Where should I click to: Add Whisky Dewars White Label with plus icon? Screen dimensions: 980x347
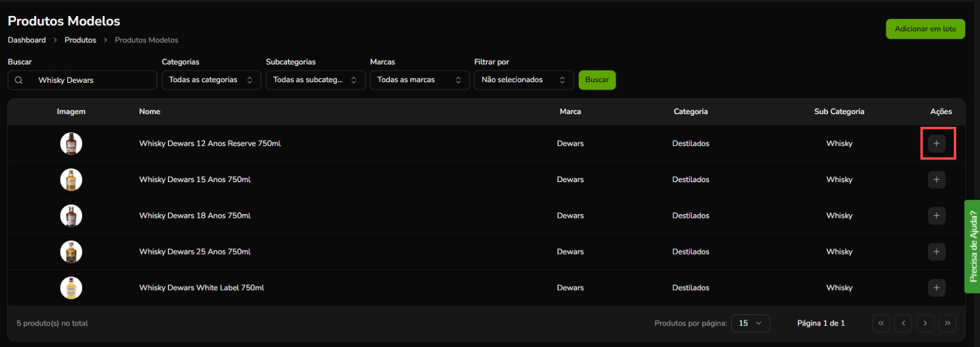point(937,288)
